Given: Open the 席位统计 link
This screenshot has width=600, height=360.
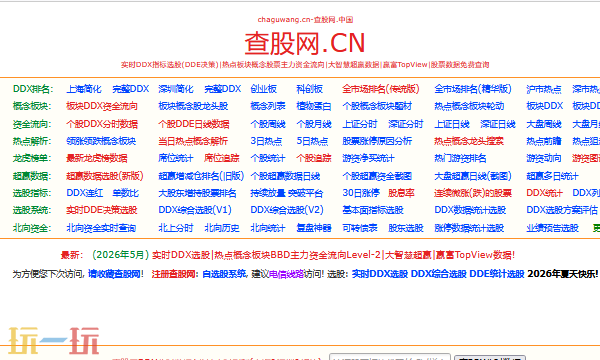Looking at the screenshot, I should (176, 158).
